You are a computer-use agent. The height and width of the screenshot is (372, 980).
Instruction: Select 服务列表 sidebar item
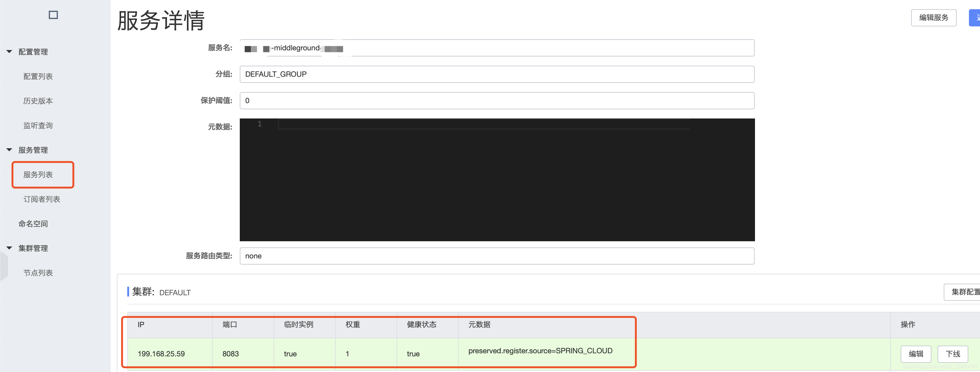tap(38, 174)
